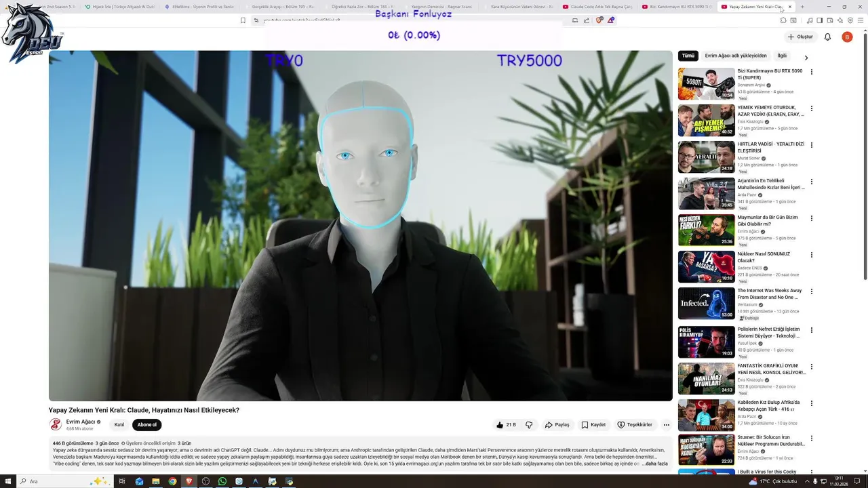Save the video with Kaydet

pyautogui.click(x=593, y=425)
